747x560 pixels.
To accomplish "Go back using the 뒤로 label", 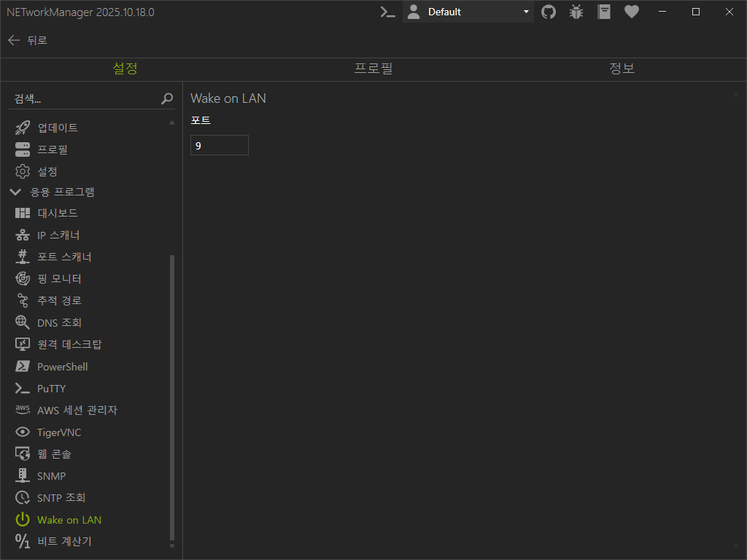I will [x=37, y=41].
